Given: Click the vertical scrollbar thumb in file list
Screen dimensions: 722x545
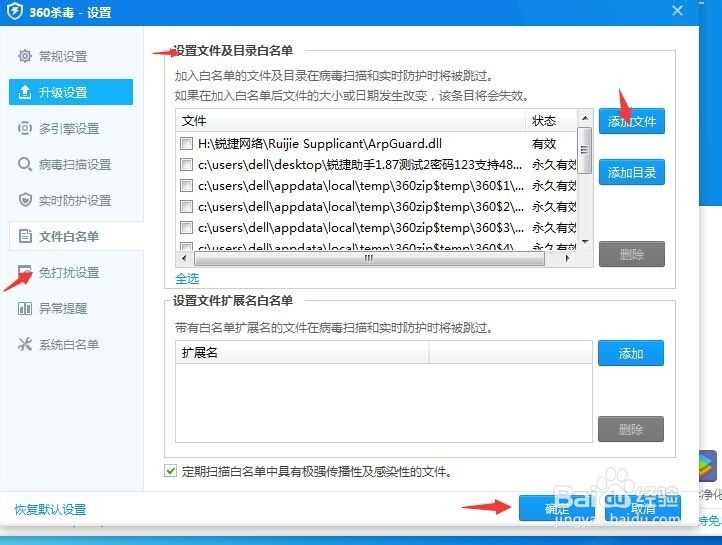Looking at the screenshot, I should click(x=585, y=151).
